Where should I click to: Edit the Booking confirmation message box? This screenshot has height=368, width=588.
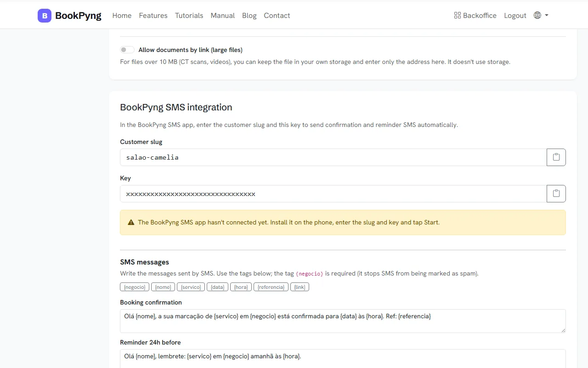pos(343,321)
